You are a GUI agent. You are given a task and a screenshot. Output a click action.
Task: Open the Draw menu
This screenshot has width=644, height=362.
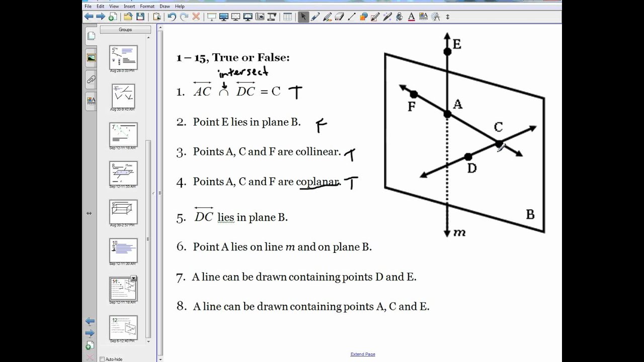(165, 7)
